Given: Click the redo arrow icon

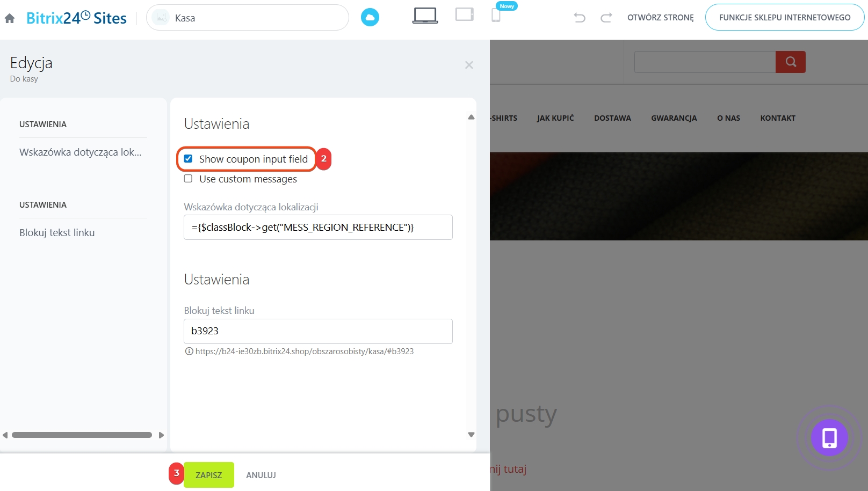Looking at the screenshot, I should pyautogui.click(x=606, y=18).
